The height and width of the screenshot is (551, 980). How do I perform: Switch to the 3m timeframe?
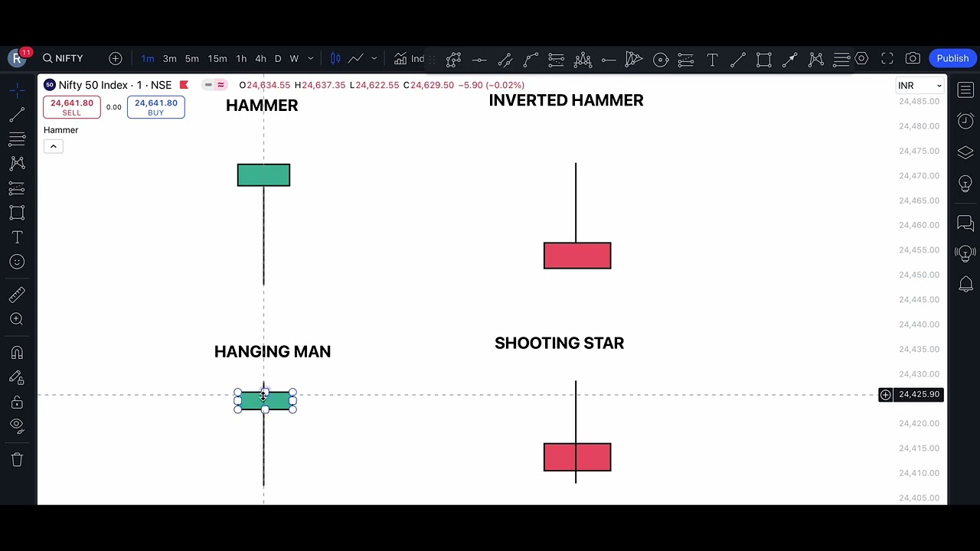pos(170,59)
